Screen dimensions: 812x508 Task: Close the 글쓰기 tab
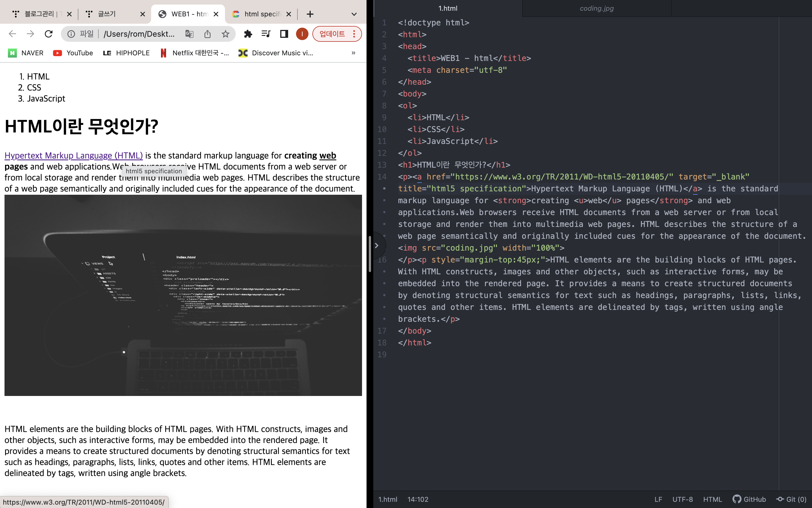(143, 14)
